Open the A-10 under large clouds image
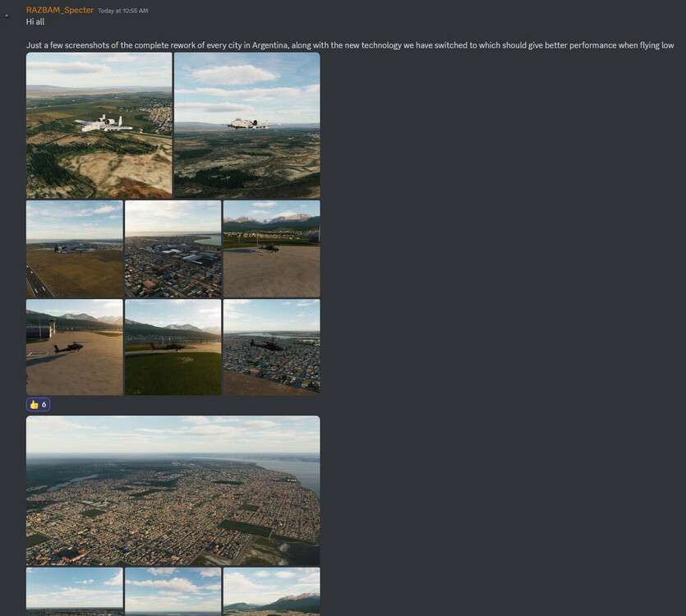This screenshot has height=616, width=686. pyautogui.click(x=246, y=126)
